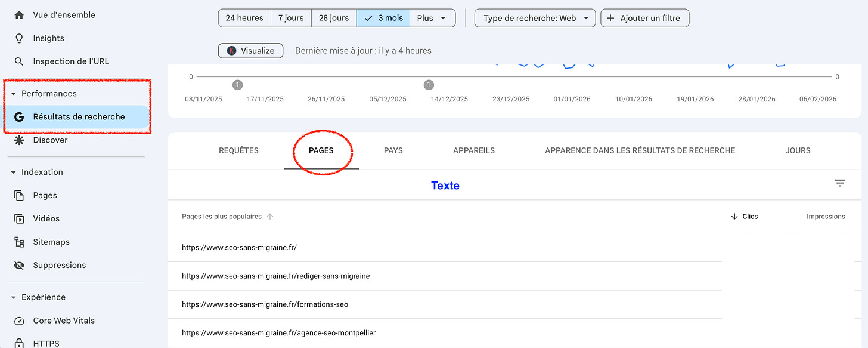Collapse the Expérience section
Viewport: 868px width, 348px height.
coord(13,297)
